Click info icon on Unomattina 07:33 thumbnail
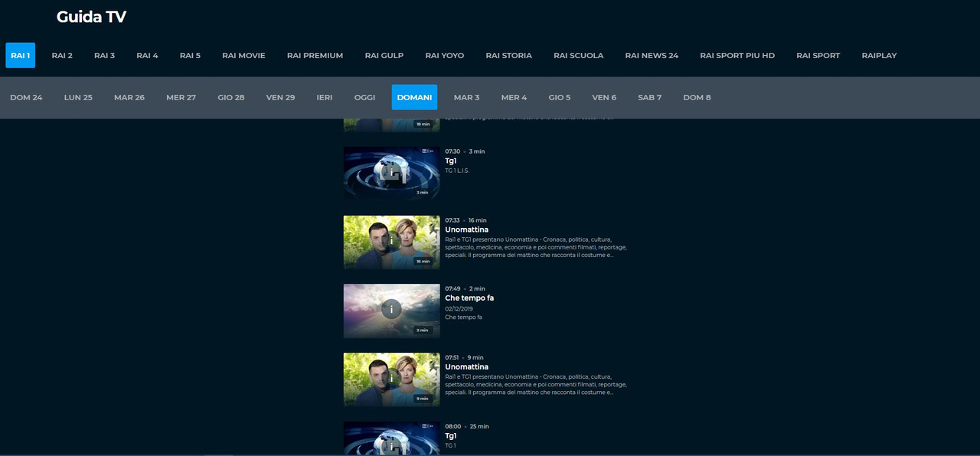This screenshot has width=980, height=456. pyautogui.click(x=391, y=241)
